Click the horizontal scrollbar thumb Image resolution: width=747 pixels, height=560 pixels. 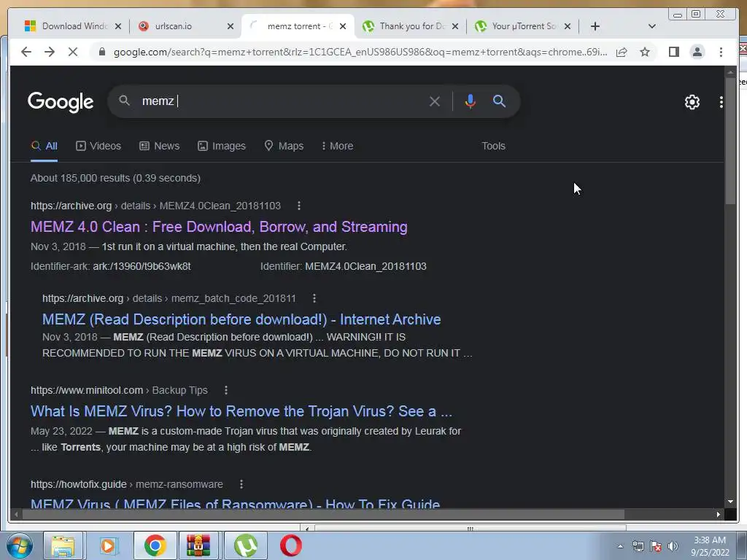click(x=323, y=514)
